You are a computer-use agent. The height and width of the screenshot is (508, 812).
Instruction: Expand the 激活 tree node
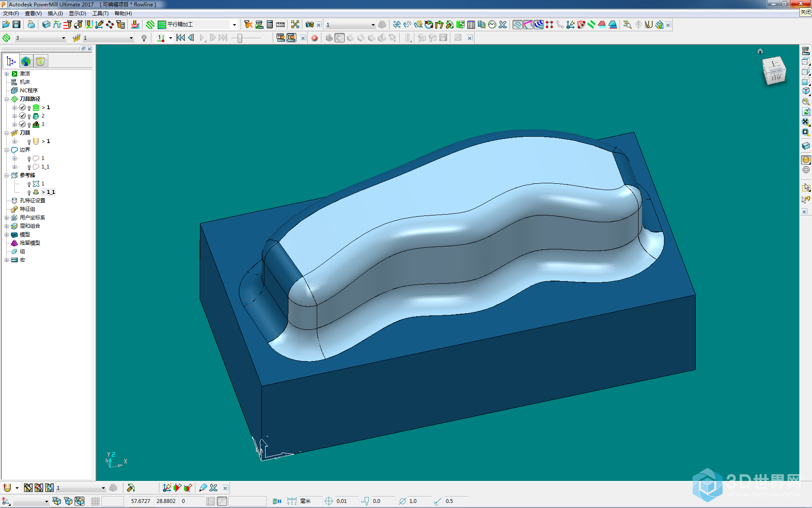6,74
